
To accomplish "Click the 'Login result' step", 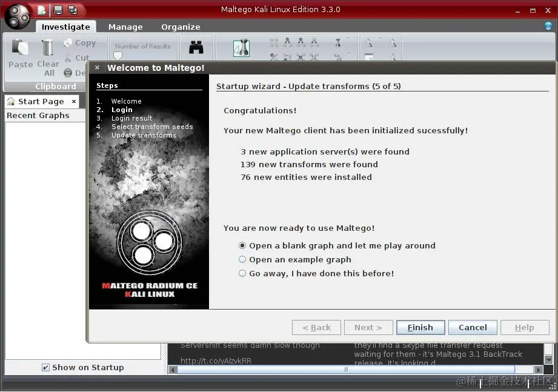I will point(131,118).
